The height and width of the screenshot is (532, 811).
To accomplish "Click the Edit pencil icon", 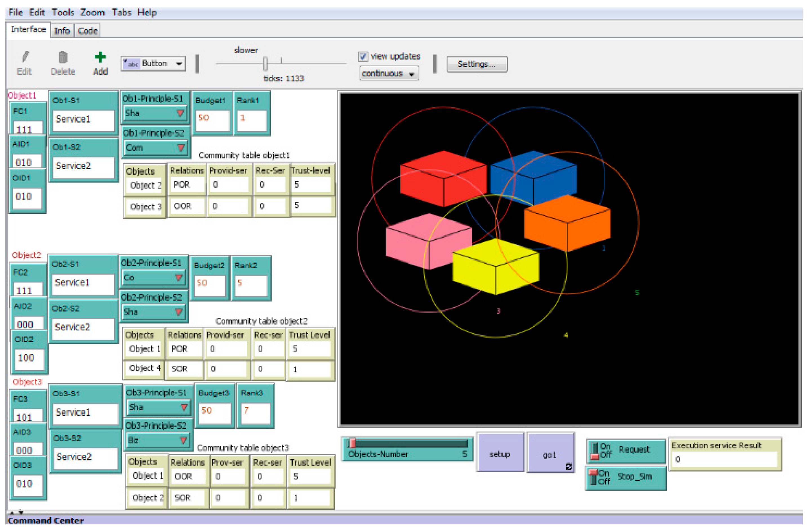I will 25,57.
